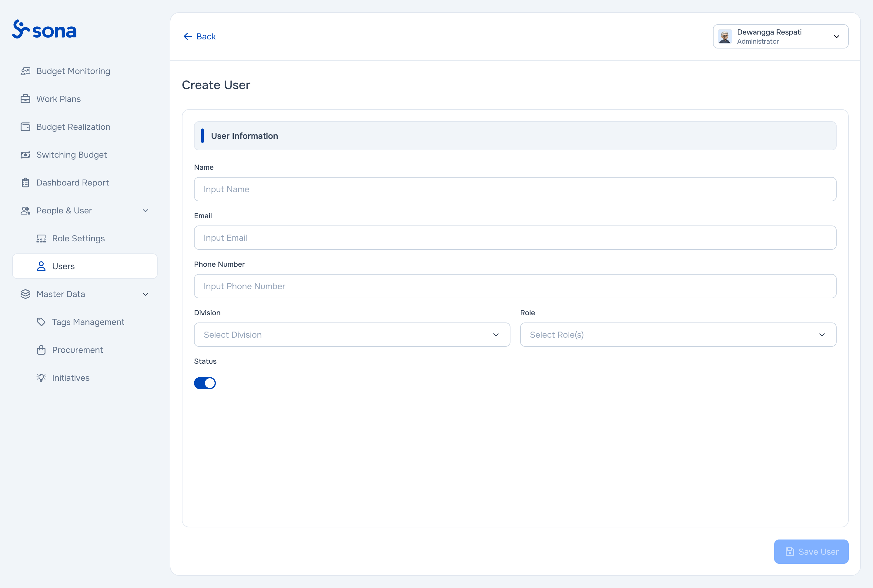Click the Master Data layers icon

[x=25, y=294]
